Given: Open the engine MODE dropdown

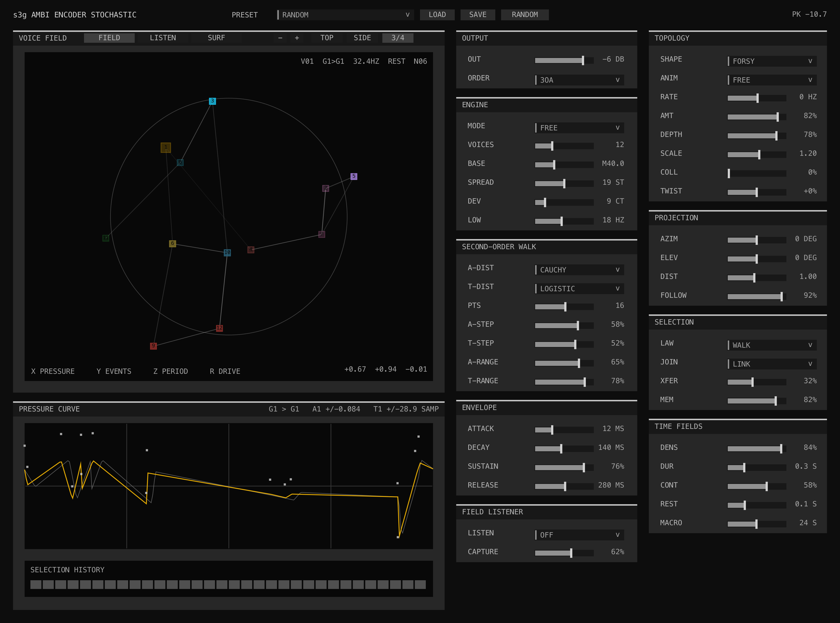Looking at the screenshot, I should tap(580, 128).
